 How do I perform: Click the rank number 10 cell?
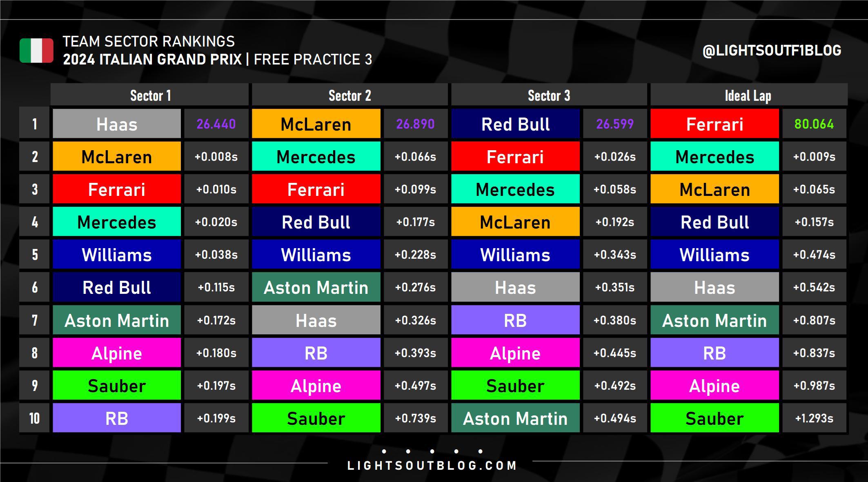34,418
